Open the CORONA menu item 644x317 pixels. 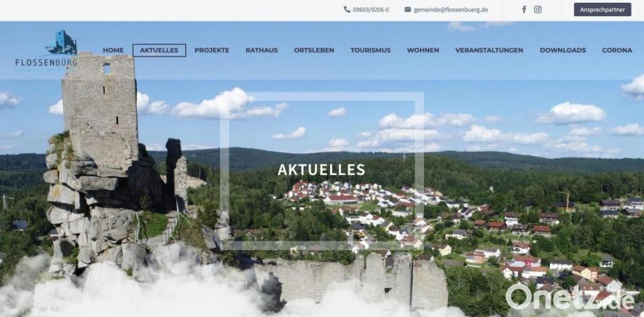[617, 50]
